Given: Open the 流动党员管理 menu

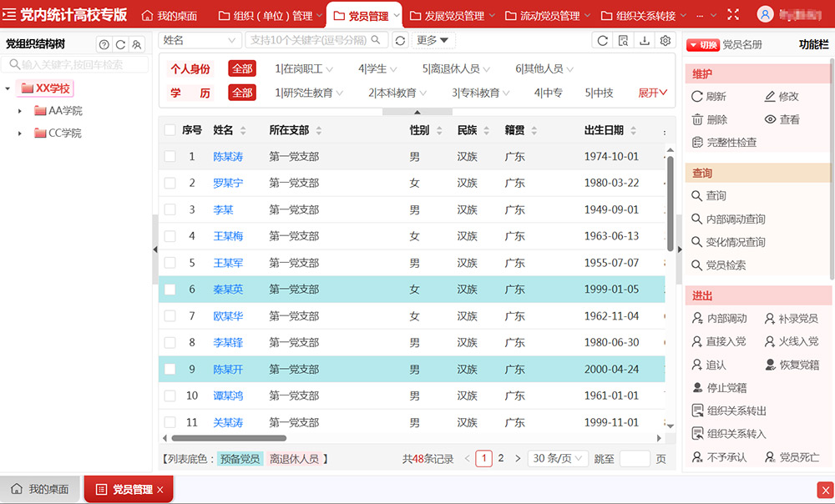Looking at the screenshot, I should tap(548, 15).
